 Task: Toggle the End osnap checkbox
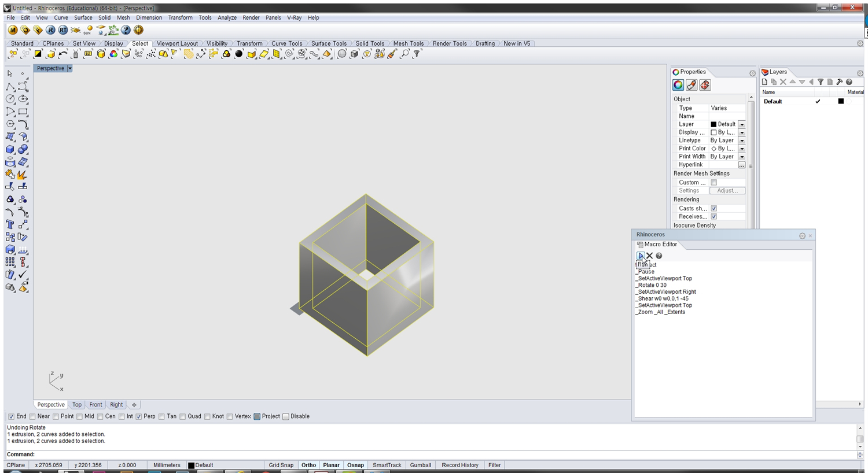(x=11, y=416)
